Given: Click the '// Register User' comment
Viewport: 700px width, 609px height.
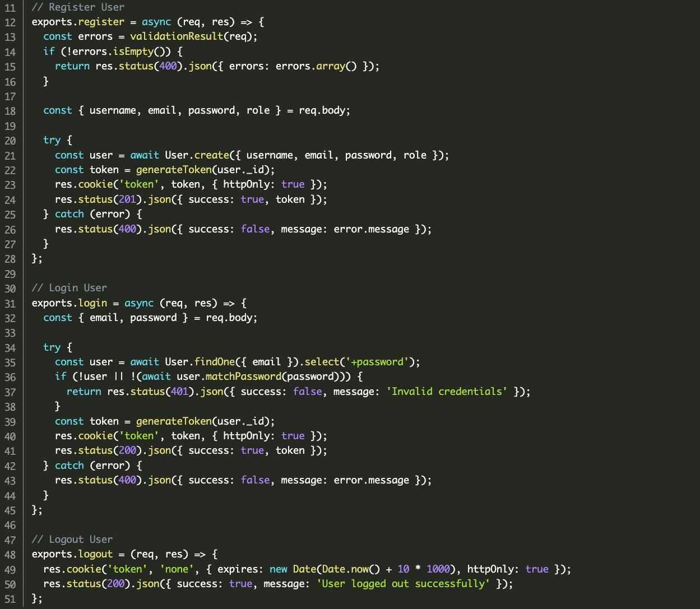Looking at the screenshot, I should 78,7.
